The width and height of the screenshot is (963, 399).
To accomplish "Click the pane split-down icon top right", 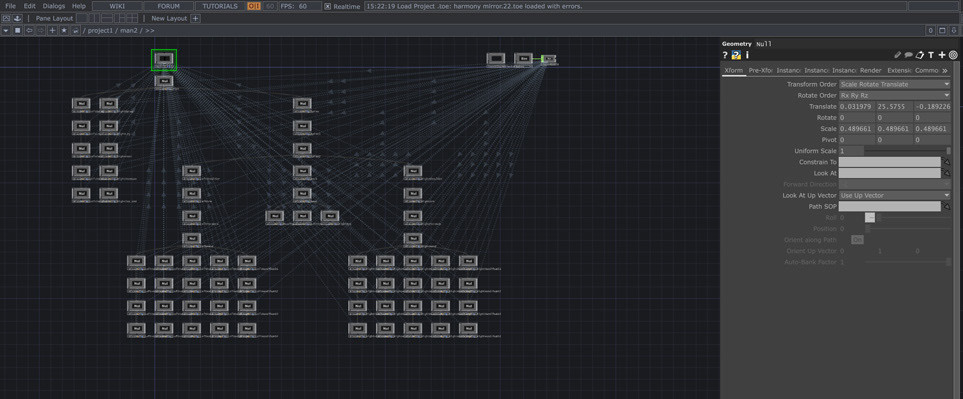I will pos(954,30).
